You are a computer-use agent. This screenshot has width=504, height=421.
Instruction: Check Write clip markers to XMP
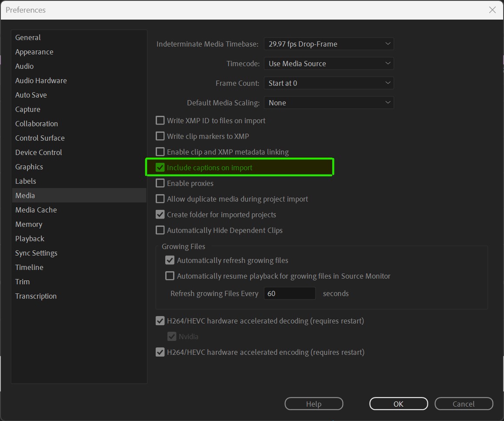[x=160, y=136]
